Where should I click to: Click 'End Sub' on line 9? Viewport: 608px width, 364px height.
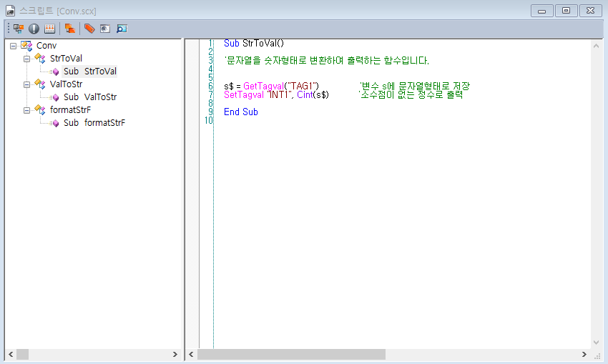tap(241, 112)
